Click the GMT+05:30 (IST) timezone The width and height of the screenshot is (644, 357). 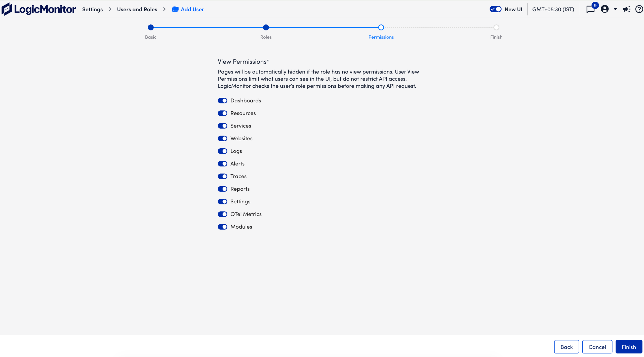pos(553,9)
